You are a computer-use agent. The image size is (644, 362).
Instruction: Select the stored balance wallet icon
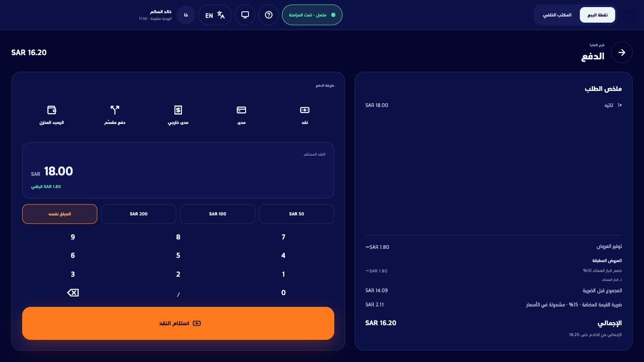(51, 110)
